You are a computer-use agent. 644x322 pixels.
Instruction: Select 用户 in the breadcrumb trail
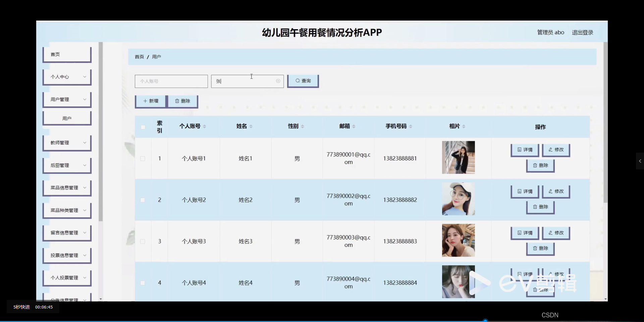click(x=156, y=57)
